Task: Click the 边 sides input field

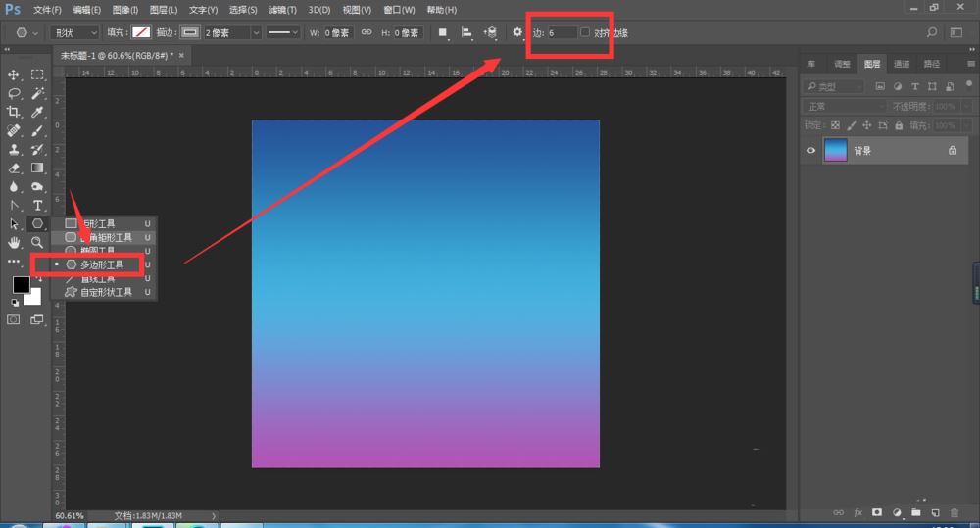Action: click(x=562, y=32)
